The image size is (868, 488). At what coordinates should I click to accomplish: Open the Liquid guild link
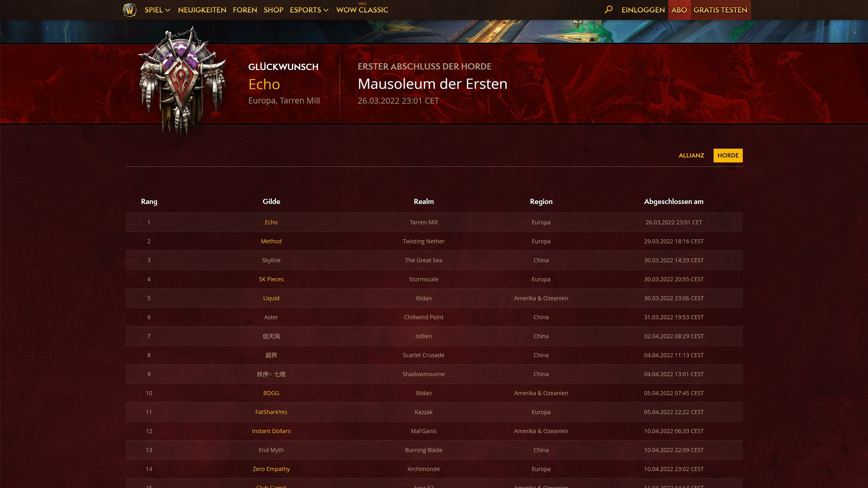point(271,298)
